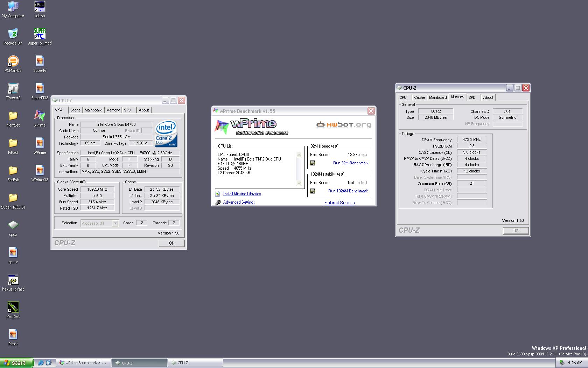Click Run 1024M Benchmark link

348,191
